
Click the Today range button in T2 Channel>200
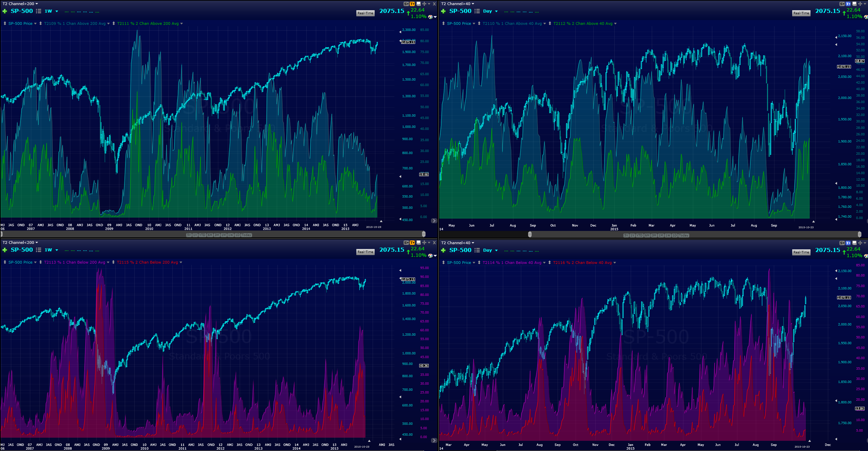click(x=246, y=235)
